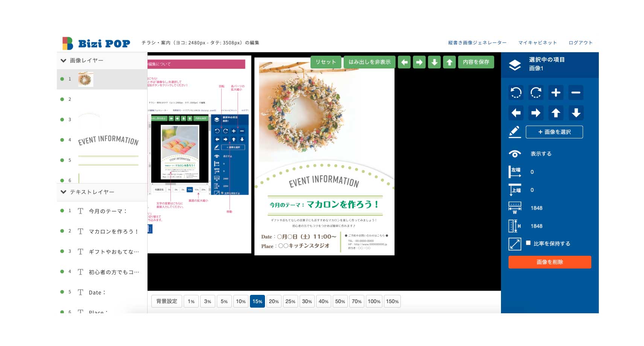Select the active 15% zoom button

coord(257,301)
